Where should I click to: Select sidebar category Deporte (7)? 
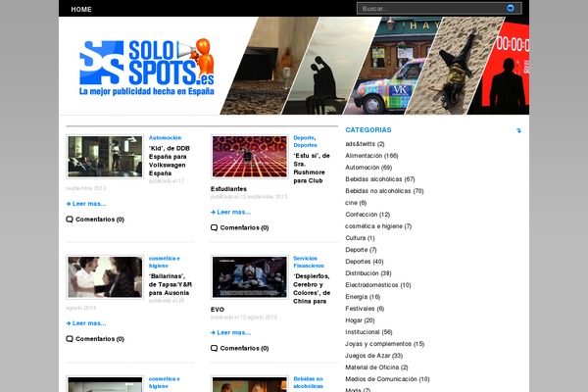tap(361, 250)
